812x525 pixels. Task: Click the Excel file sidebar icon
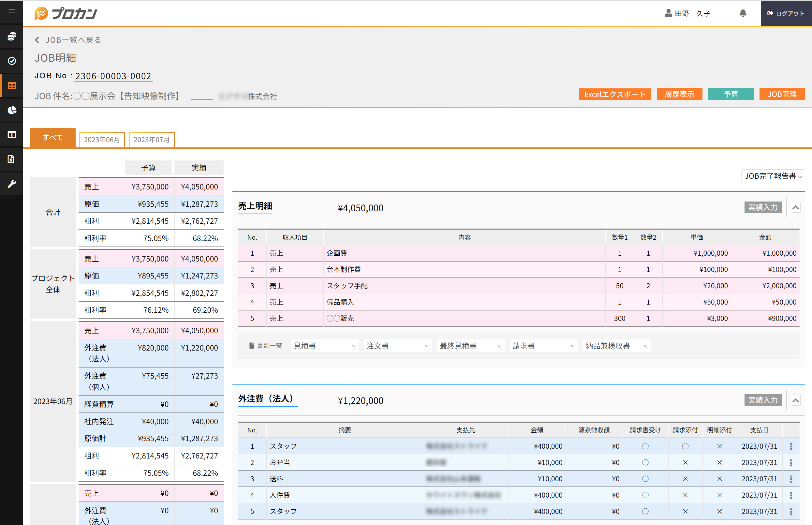point(12,159)
